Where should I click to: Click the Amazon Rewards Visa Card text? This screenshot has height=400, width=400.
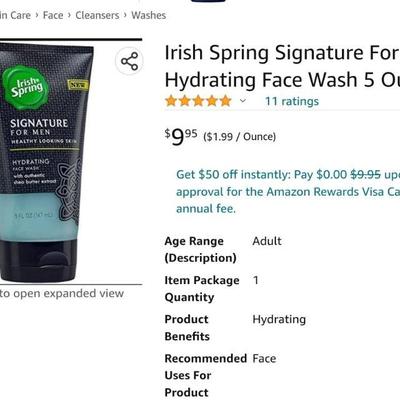333,192
